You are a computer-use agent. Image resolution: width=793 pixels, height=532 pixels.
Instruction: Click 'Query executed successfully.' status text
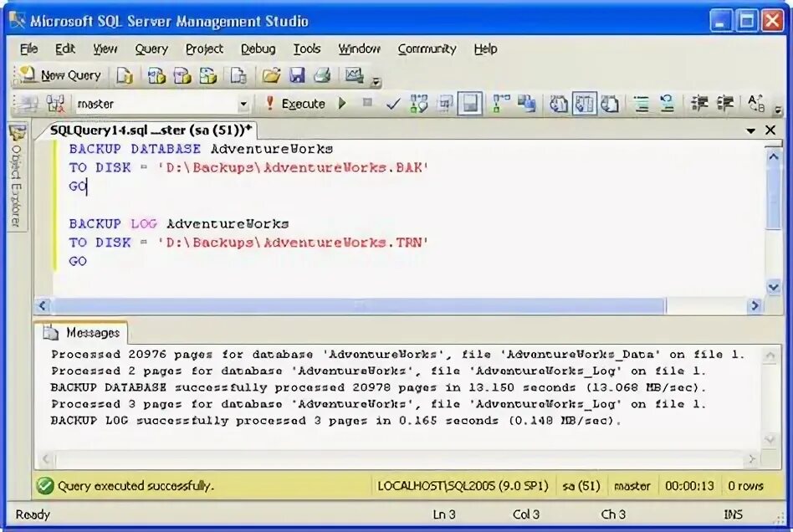click(136, 486)
